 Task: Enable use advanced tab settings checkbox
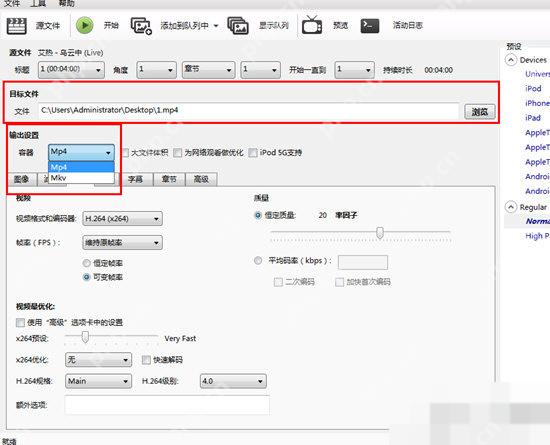pos(20,322)
